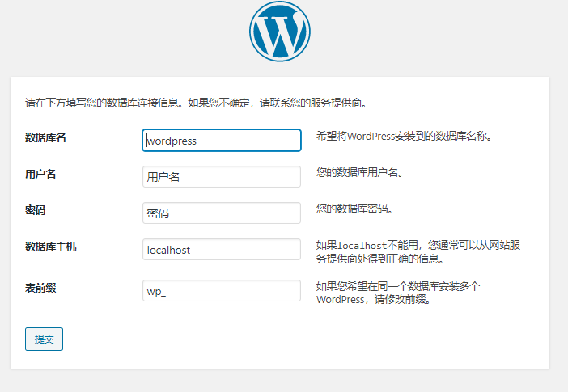Click the 用户名 input field
Image resolution: width=568 pixels, height=392 pixels.
pos(222,177)
